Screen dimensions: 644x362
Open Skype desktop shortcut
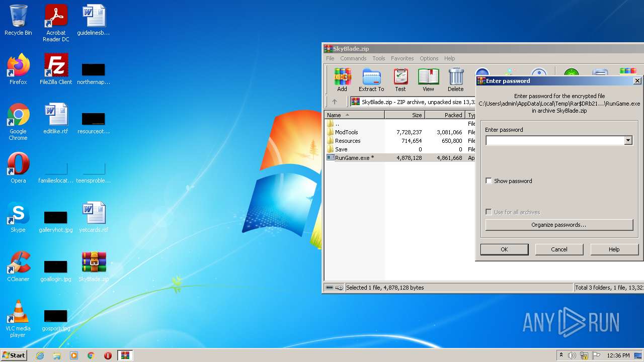click(x=18, y=217)
